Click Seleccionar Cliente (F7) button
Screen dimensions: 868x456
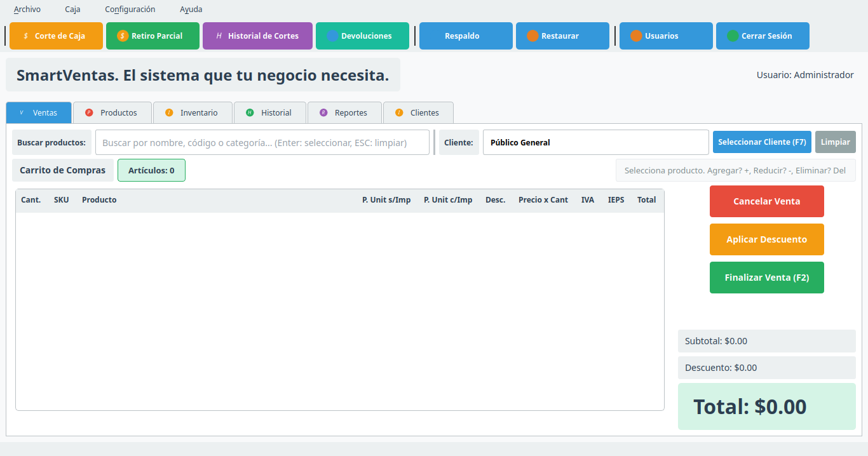(762, 142)
